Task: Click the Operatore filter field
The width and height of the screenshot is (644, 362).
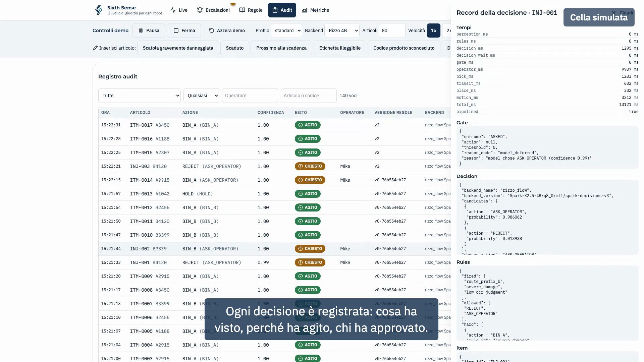Action: [250, 96]
